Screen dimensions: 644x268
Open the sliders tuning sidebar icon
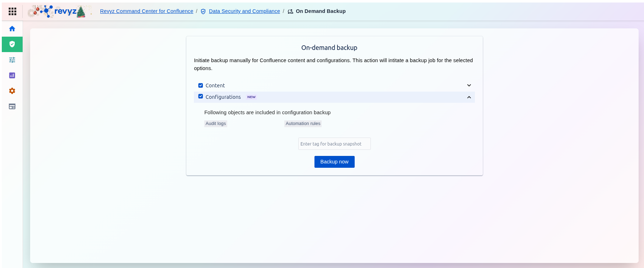tap(12, 60)
